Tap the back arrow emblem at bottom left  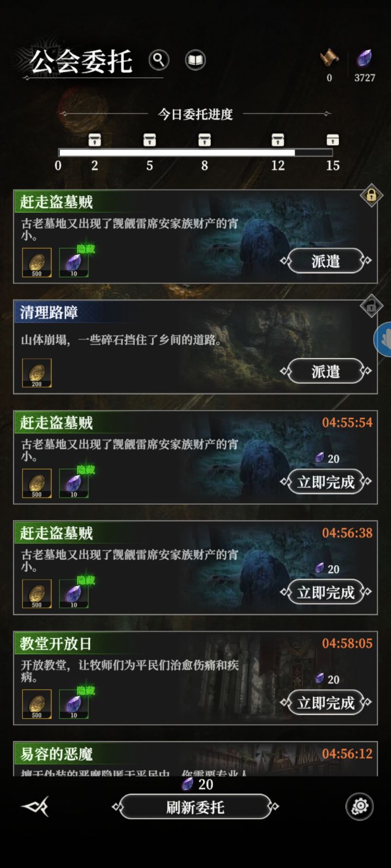click(x=35, y=807)
